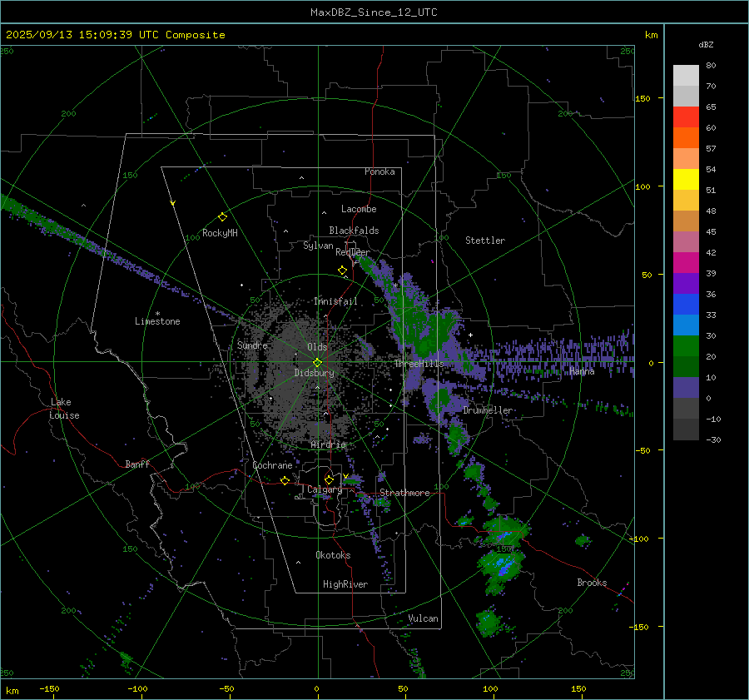Select the Lacombe city label
Viewport: 749px width, 700px height.
pos(359,209)
